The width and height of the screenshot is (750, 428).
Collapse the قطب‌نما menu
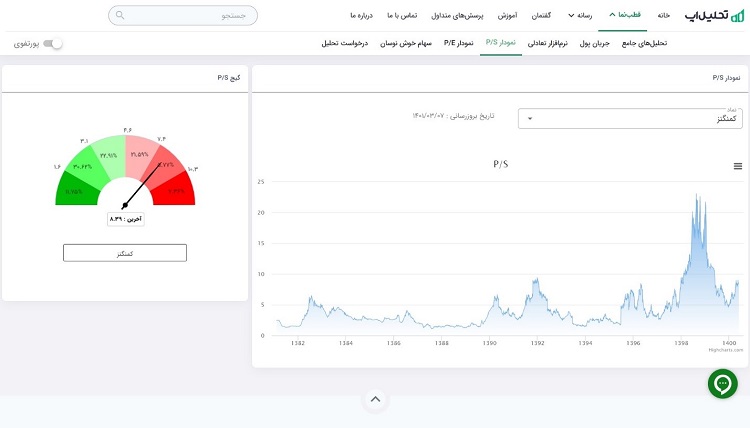[625, 15]
